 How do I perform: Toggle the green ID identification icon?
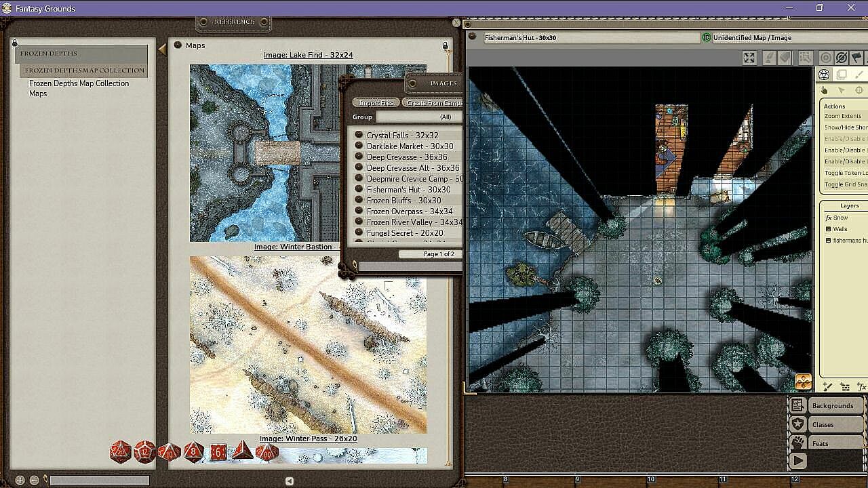706,38
